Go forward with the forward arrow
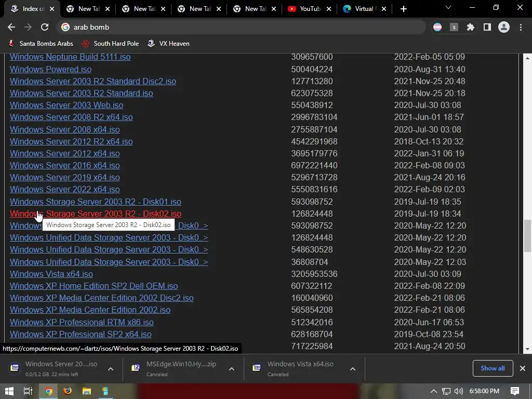Image resolution: width=532 pixels, height=399 pixels. (28, 27)
